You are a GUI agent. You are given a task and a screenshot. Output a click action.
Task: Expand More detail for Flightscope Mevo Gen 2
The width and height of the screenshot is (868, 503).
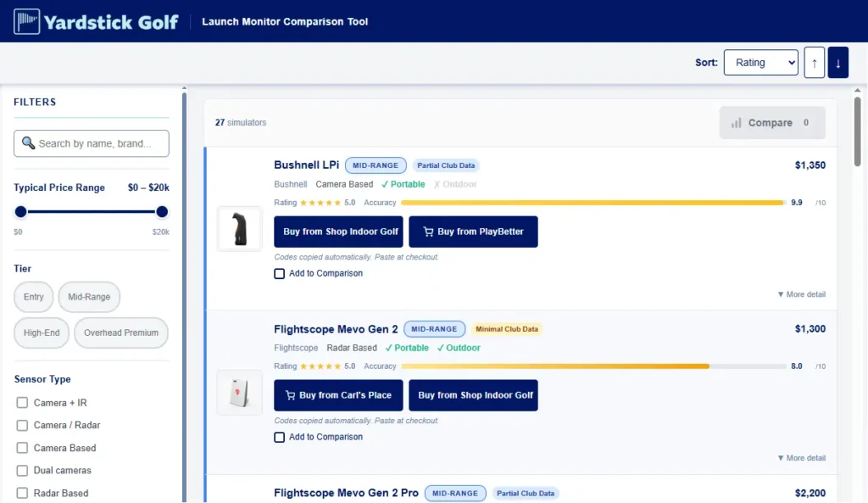coord(802,457)
